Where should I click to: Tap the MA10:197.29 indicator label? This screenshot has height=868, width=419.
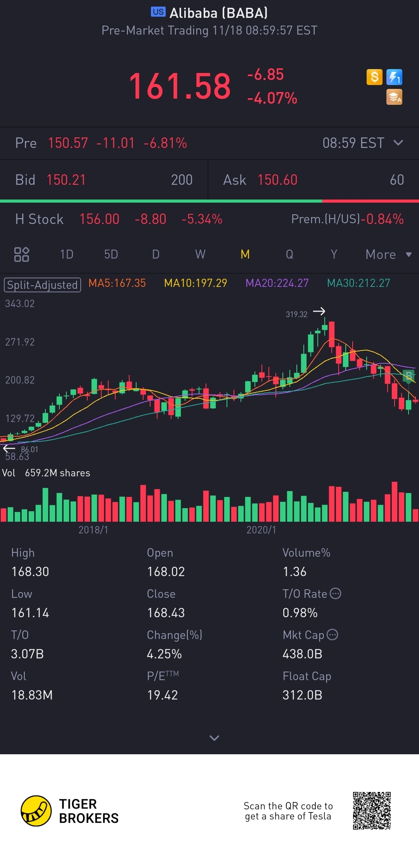pyautogui.click(x=196, y=283)
